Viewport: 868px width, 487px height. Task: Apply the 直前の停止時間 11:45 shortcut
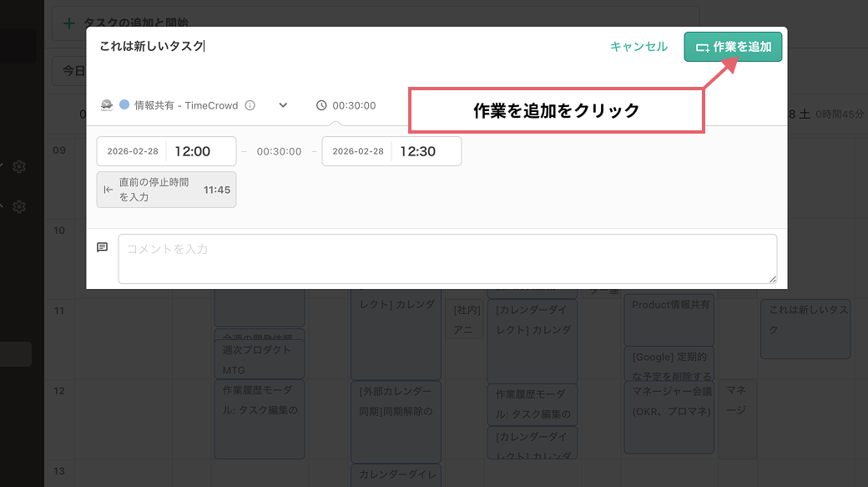[x=166, y=189]
